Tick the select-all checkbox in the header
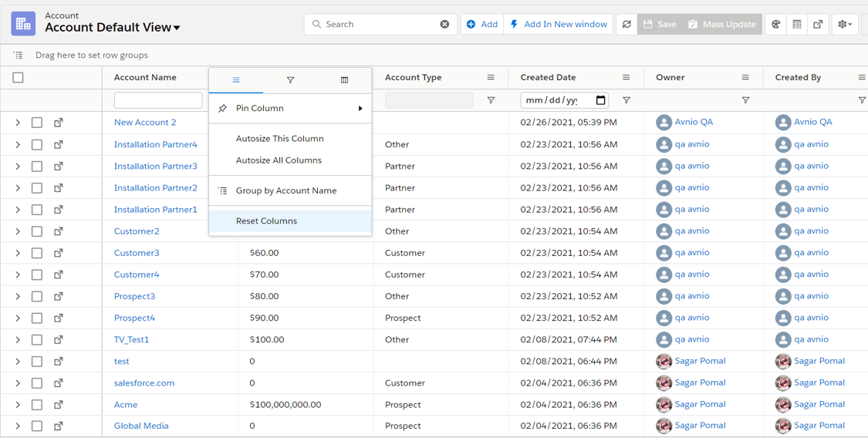Screen dimensions: 868x438 (19, 78)
